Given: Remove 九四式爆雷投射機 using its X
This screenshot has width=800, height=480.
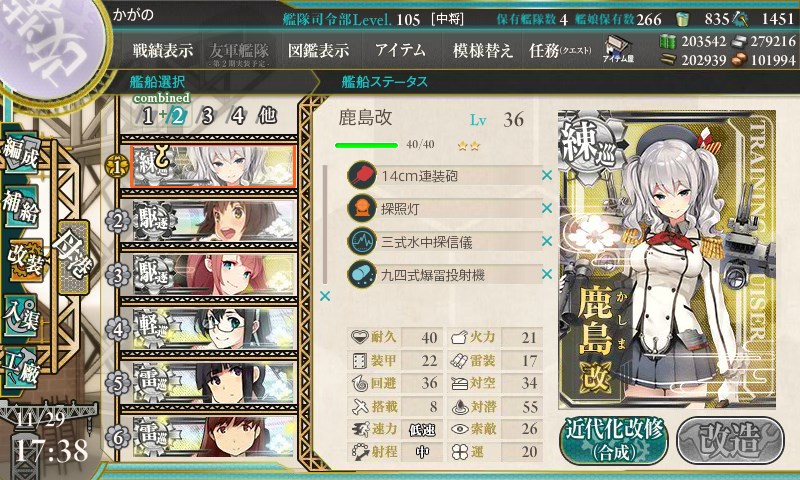Looking at the screenshot, I should pyautogui.click(x=547, y=274).
